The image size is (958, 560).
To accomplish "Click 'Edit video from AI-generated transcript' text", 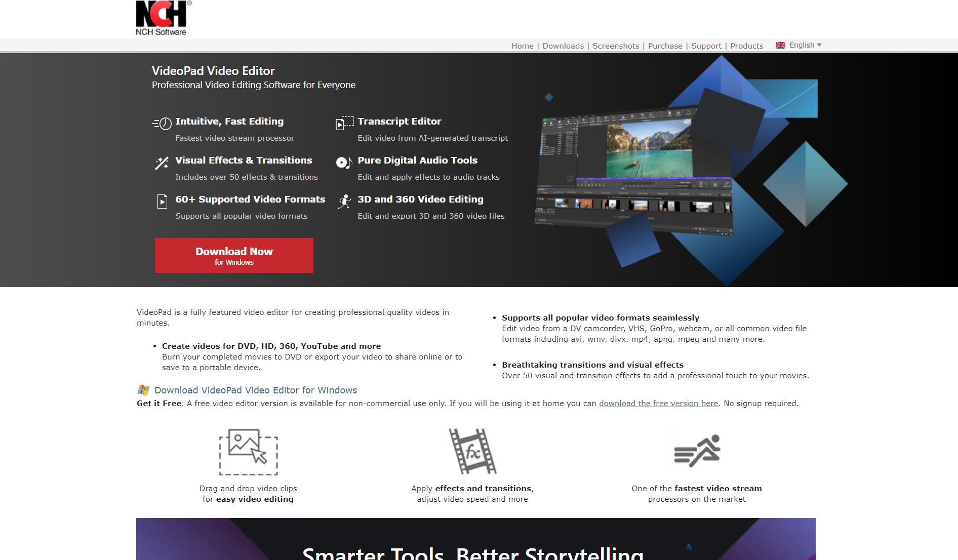I will tap(433, 138).
